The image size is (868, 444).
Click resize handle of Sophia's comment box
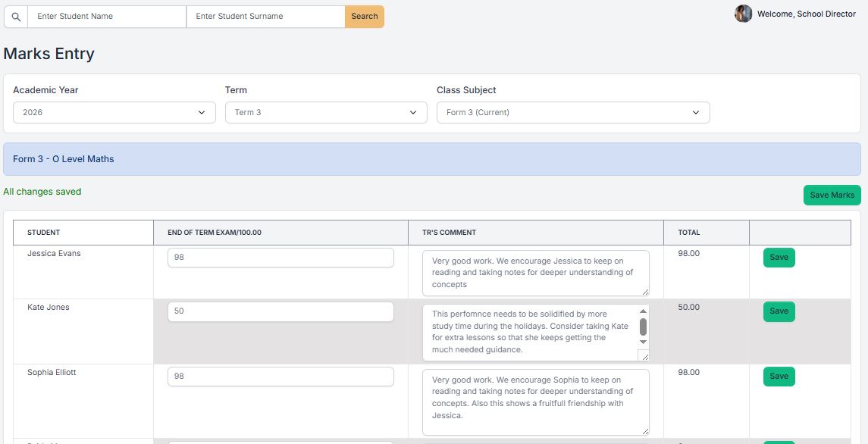(x=645, y=431)
